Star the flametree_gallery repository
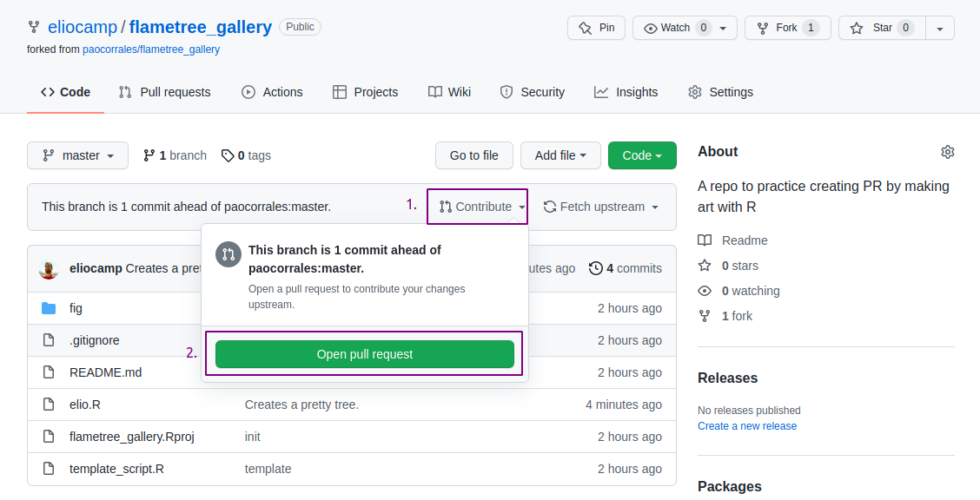This screenshot has width=980, height=500. (881, 27)
